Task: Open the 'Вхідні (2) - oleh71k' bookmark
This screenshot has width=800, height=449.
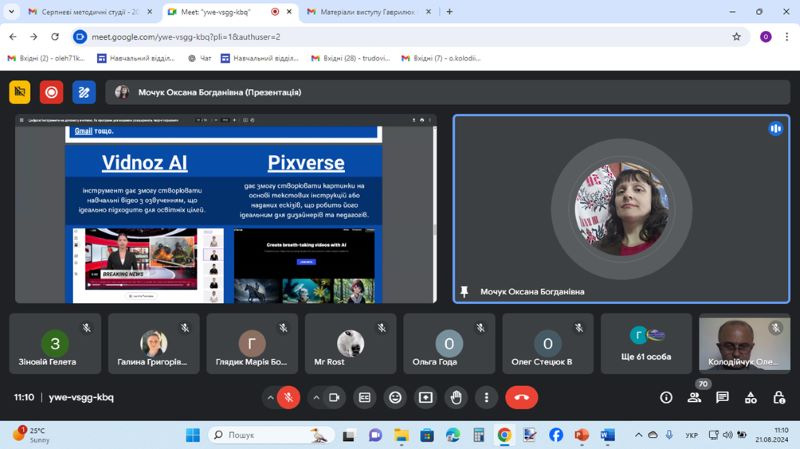Action: tap(46, 58)
